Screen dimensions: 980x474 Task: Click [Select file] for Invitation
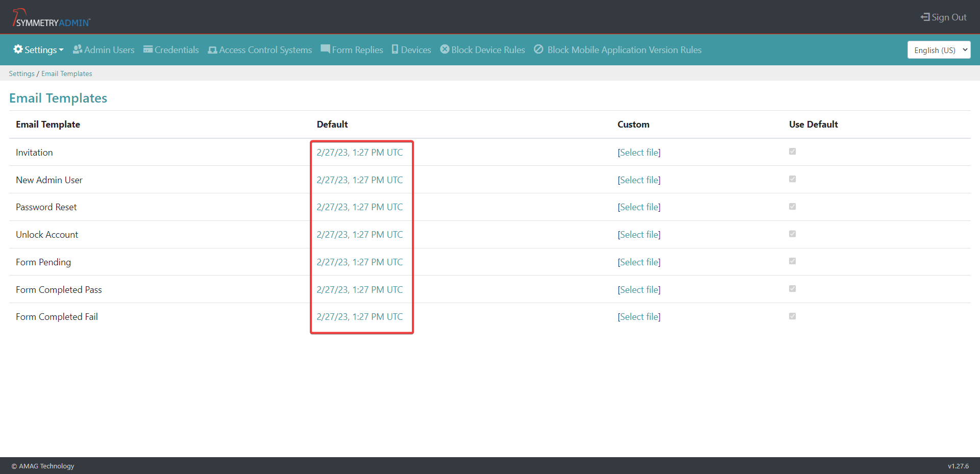coord(639,152)
